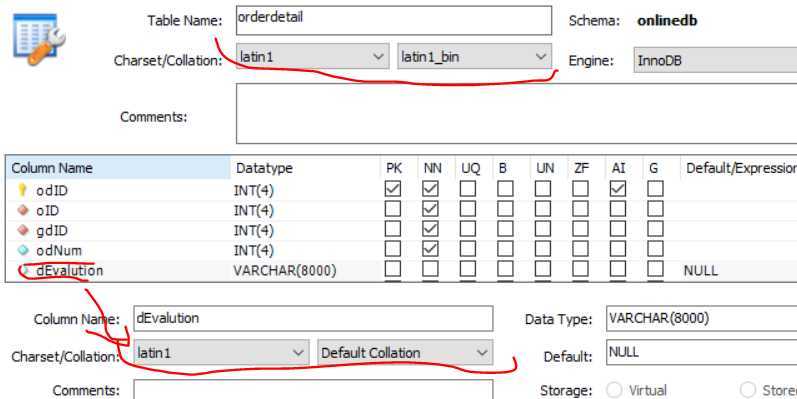Select the odID primary key icon

[22, 190]
